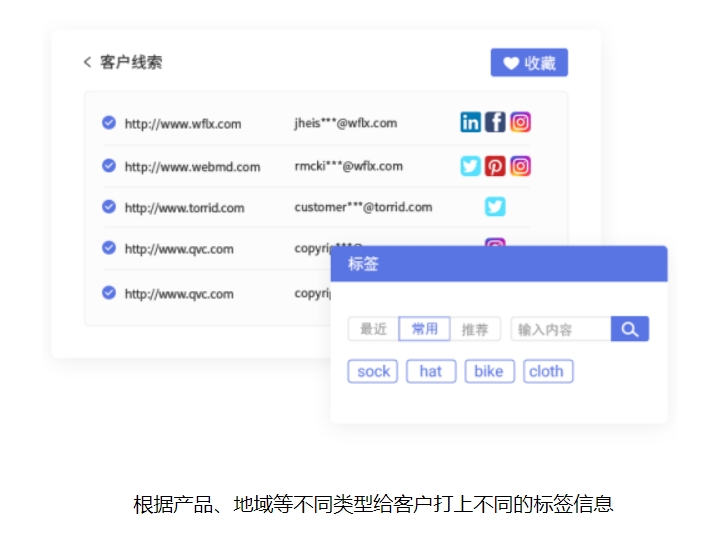Click the magnifier search button
This screenshot has height=544, width=719.
(630, 329)
